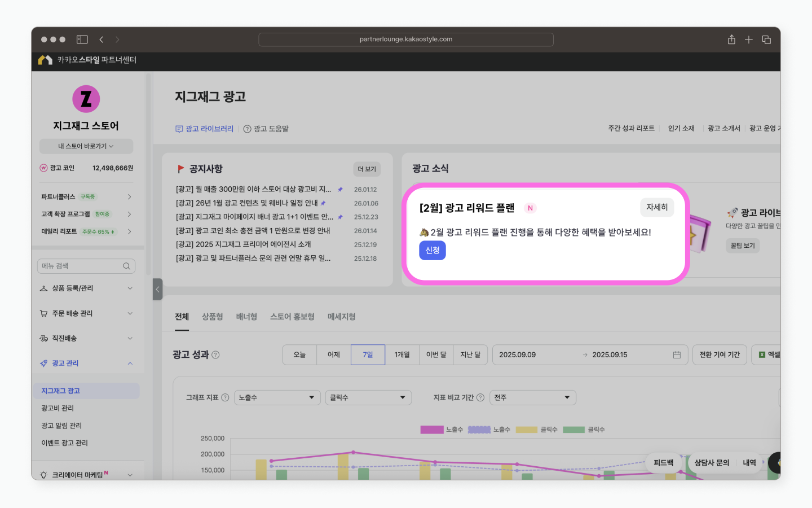Screen dimensions: 812x508
Task: Collapse the sidebar with the arrow toggle
Action: 157,289
